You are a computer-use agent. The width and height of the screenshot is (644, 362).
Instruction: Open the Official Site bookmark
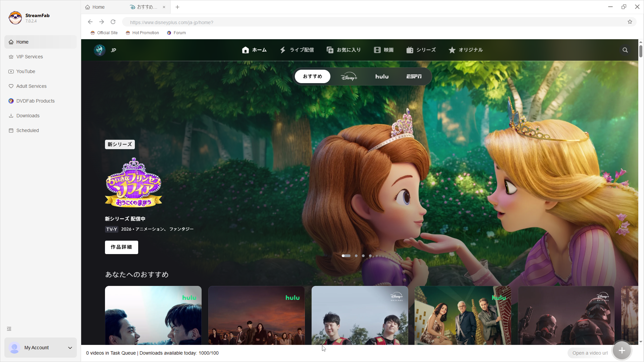(104, 33)
